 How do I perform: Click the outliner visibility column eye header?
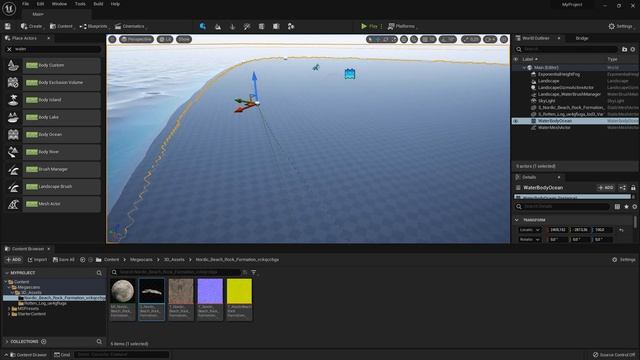tap(516, 59)
